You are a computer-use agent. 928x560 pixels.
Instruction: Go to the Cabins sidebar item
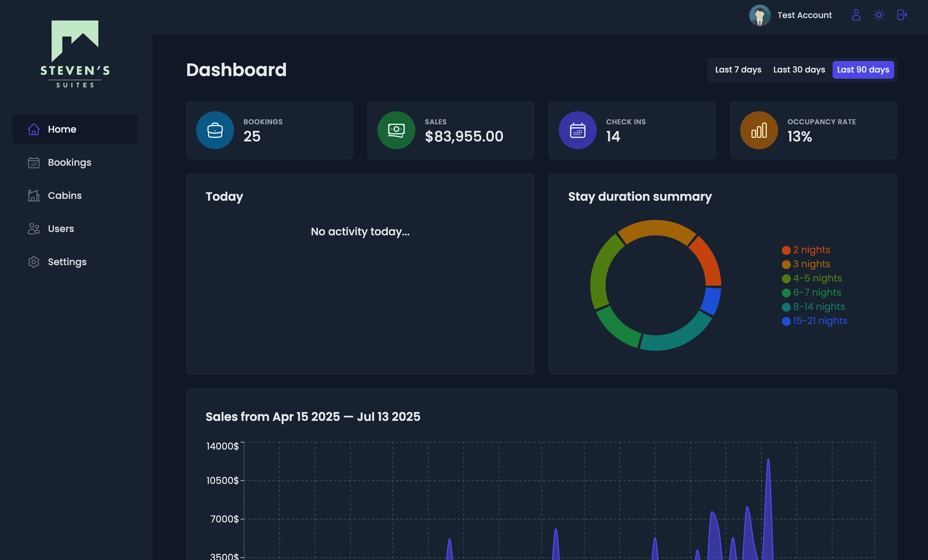point(64,196)
